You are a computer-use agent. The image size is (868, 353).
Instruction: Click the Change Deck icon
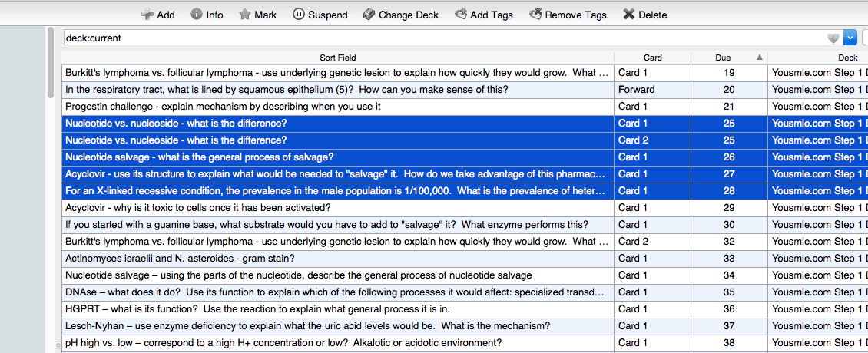click(369, 15)
